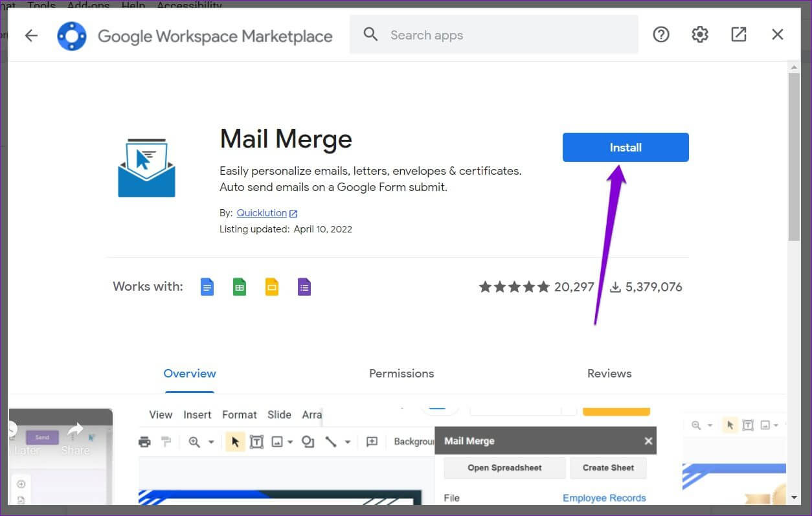812x516 pixels.
Task: Click the Google Forms compatibility icon
Action: click(x=304, y=287)
